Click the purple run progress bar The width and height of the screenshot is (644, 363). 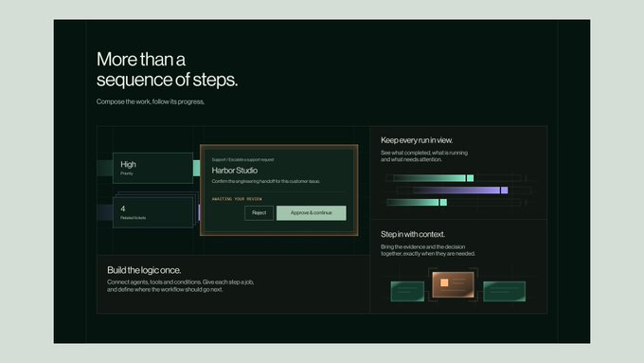460,190
